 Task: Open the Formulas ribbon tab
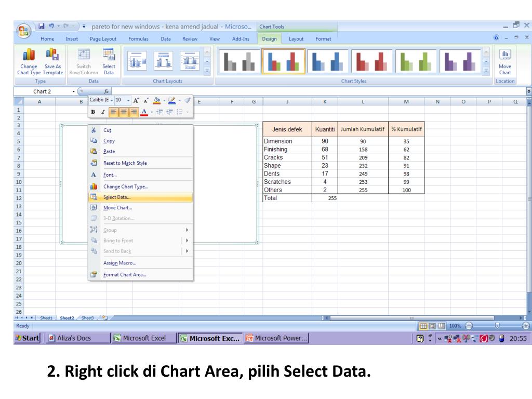pos(138,38)
